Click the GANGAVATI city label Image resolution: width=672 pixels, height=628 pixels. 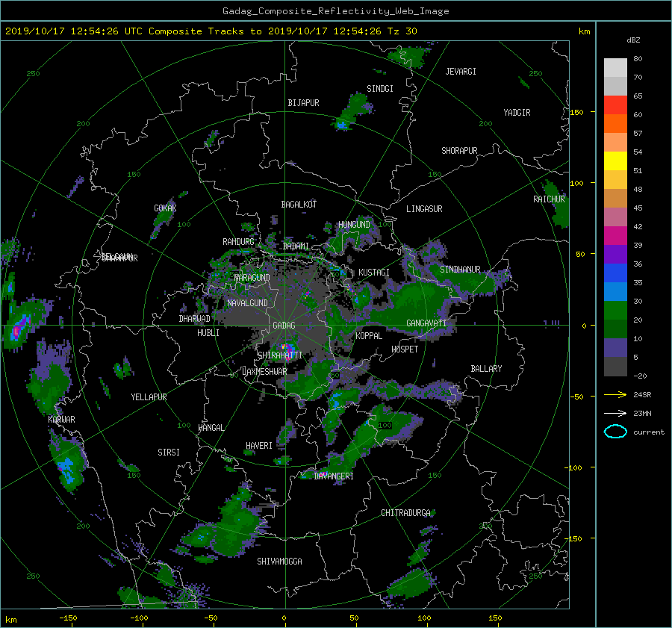point(426,323)
